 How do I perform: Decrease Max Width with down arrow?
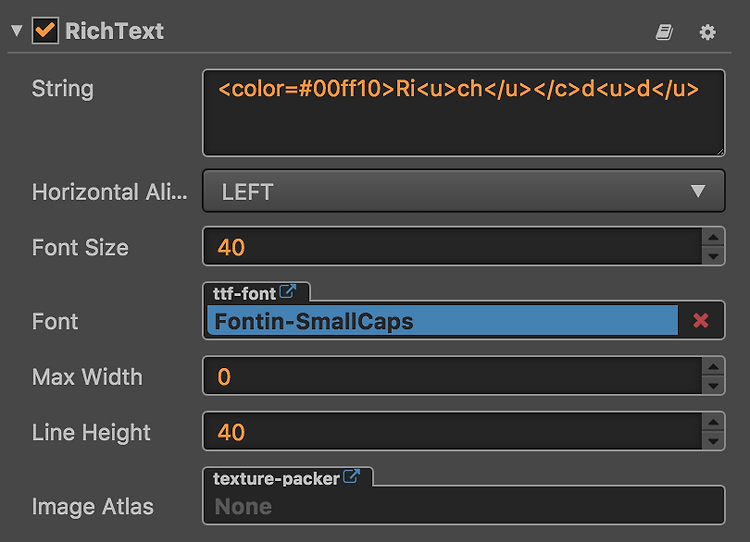[713, 386]
